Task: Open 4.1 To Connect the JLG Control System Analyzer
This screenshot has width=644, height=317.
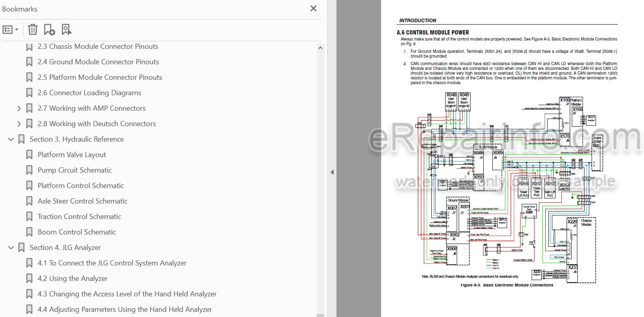Action: click(112, 263)
